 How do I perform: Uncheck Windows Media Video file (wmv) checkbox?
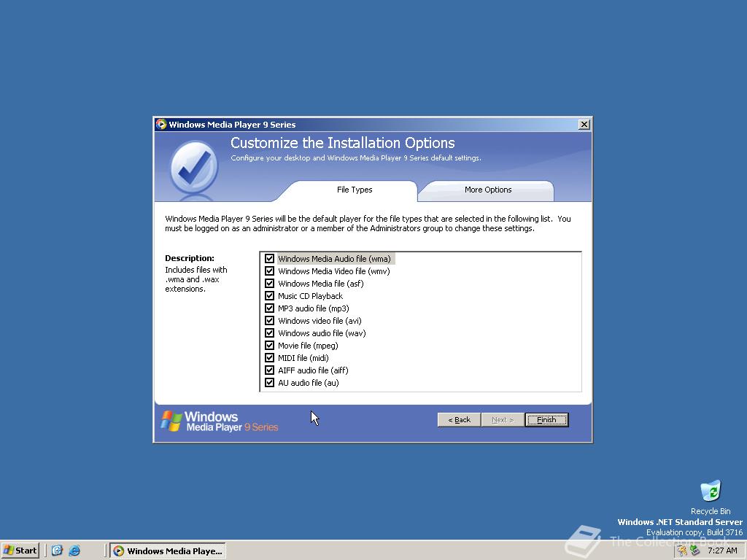269,271
